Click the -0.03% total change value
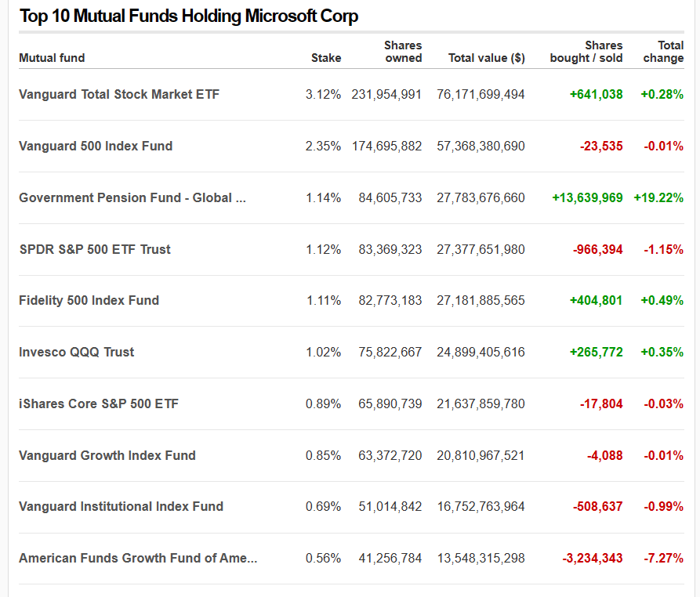700x597 pixels. [663, 404]
